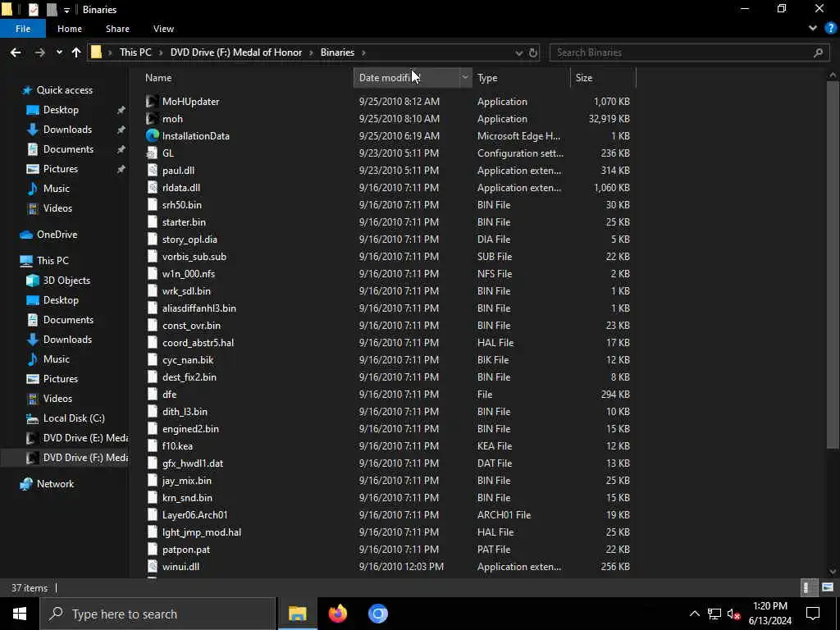Sort by the Name column
Screen dimensions: 840x630
point(158,78)
